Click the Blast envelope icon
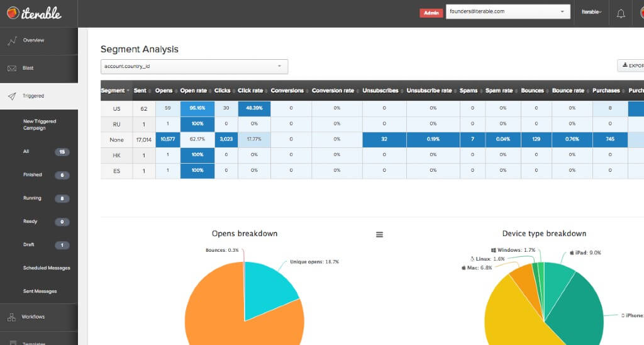Image resolution: width=644 pixels, height=345 pixels. pos(12,68)
